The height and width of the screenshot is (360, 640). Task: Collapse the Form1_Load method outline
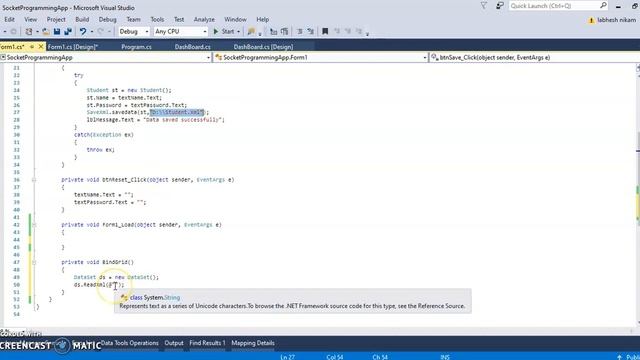tap(34, 225)
